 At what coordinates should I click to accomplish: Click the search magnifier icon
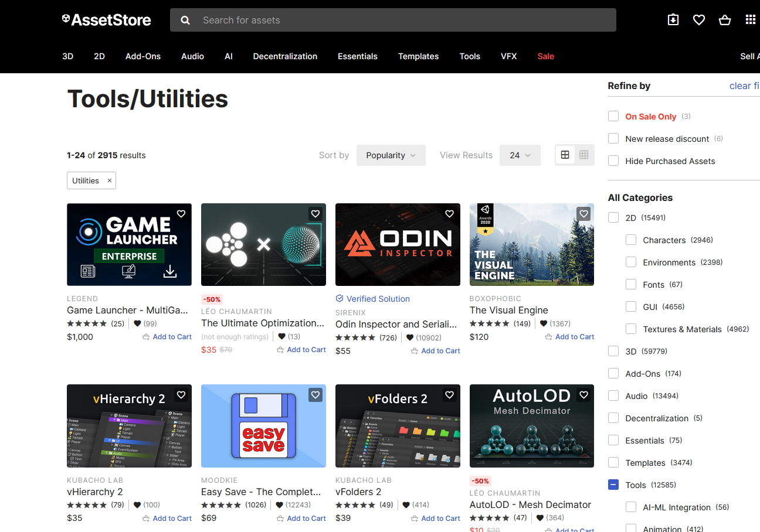click(x=185, y=20)
